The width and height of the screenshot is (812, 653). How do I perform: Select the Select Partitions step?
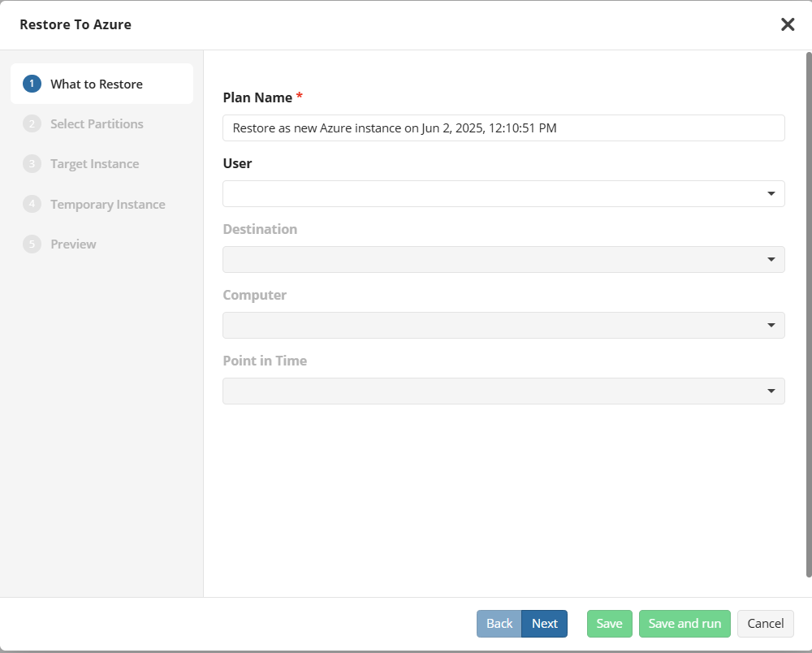pyautogui.click(x=97, y=123)
